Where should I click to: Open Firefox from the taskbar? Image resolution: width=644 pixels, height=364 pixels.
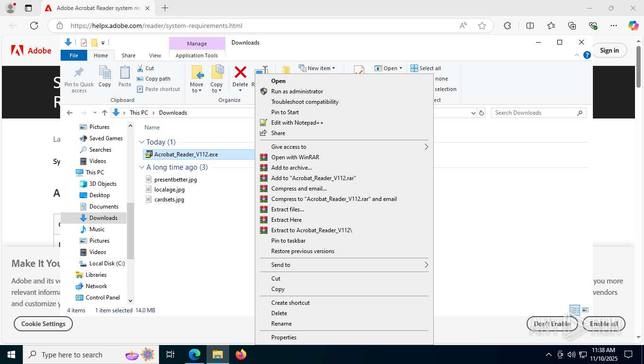(x=241, y=355)
